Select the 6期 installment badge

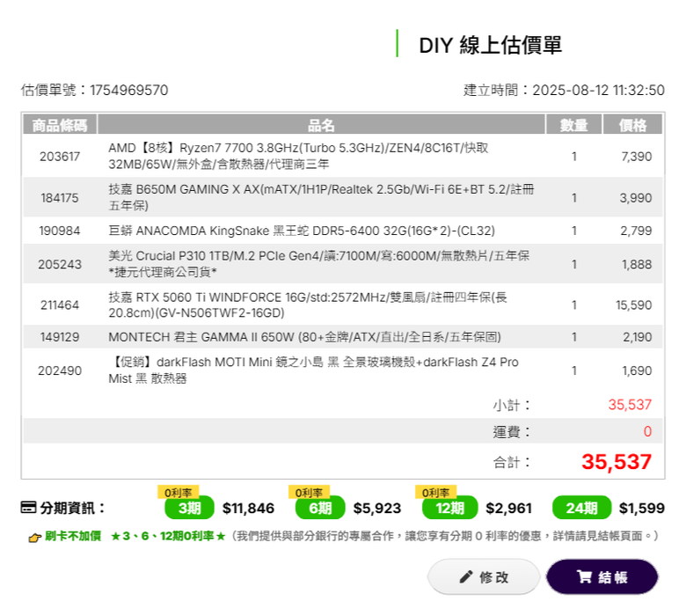click(320, 508)
